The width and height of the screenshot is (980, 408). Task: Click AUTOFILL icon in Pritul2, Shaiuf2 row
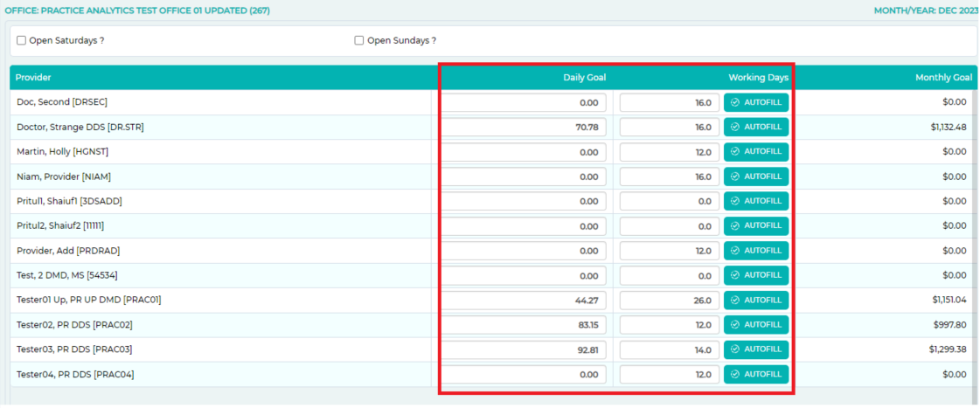tap(735, 225)
